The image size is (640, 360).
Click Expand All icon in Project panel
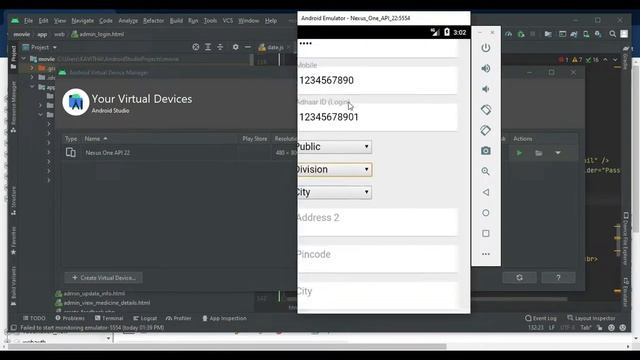click(x=208, y=47)
